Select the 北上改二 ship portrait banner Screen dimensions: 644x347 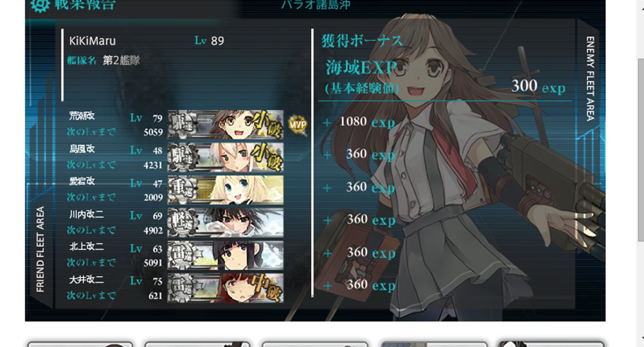coord(226,255)
